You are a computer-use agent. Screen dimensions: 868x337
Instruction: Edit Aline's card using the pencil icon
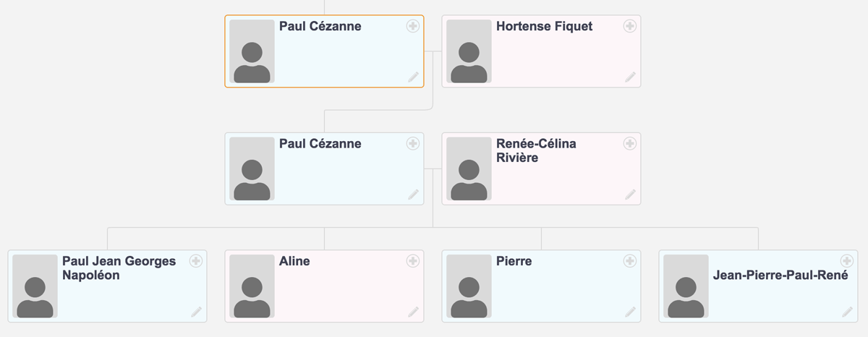(413, 312)
